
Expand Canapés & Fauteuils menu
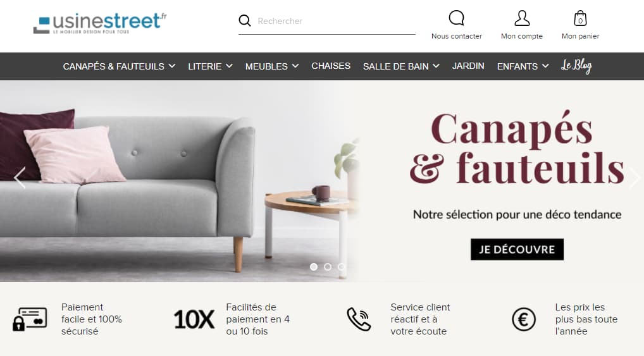(x=119, y=66)
